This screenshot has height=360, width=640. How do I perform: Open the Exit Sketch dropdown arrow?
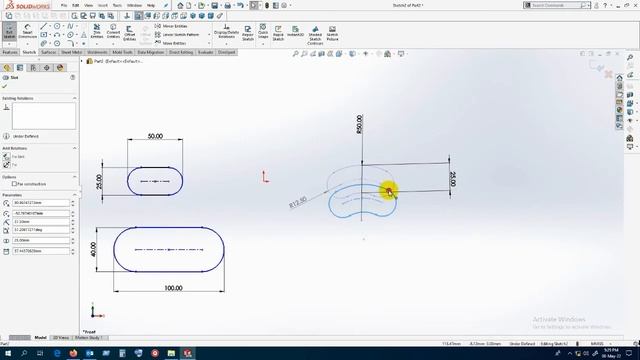[9, 44]
